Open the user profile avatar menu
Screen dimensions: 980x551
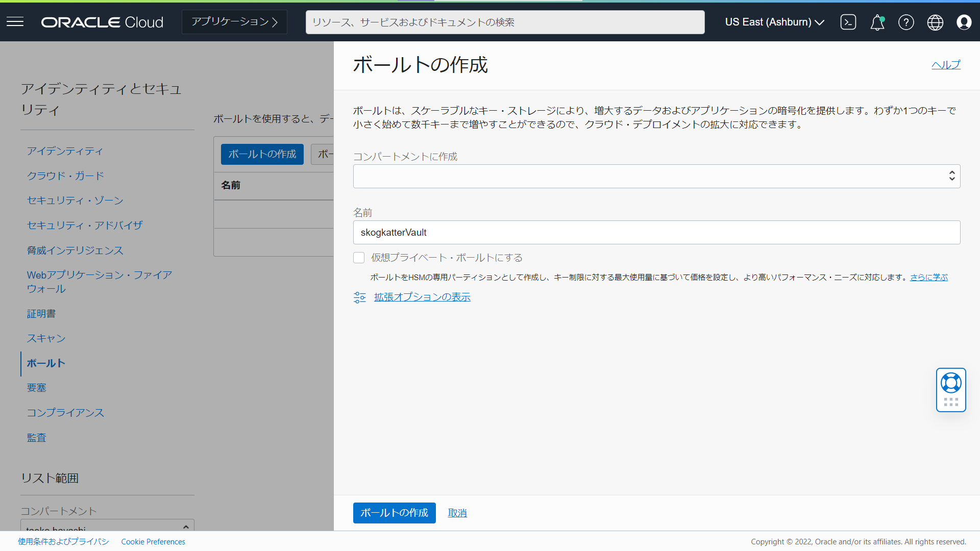964,22
